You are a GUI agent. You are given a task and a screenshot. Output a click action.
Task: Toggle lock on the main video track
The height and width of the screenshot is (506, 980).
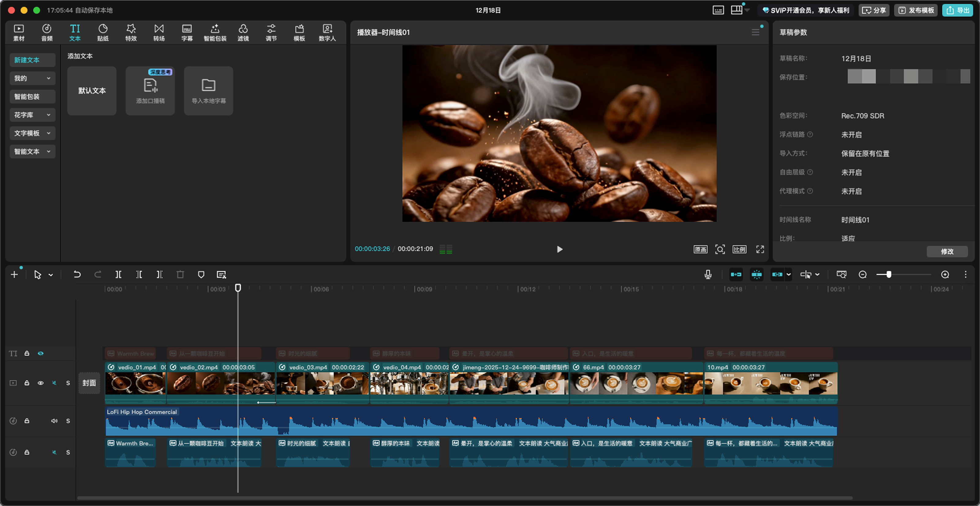(27, 383)
